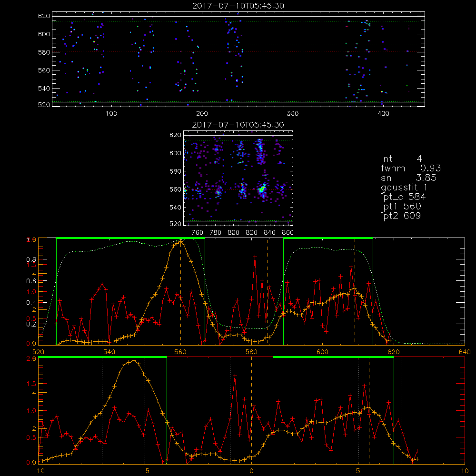Click x-axis label 840 on middle image
This screenshot has height=476, width=476.
(269, 233)
